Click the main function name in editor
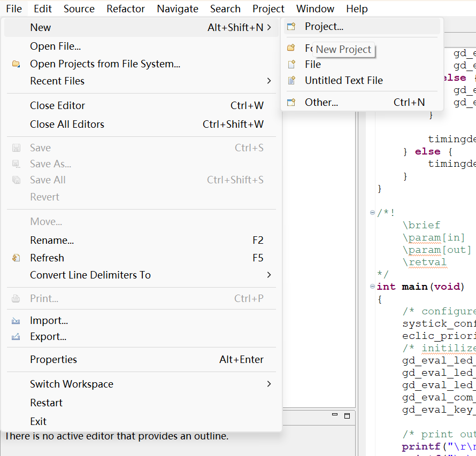 pyautogui.click(x=414, y=287)
